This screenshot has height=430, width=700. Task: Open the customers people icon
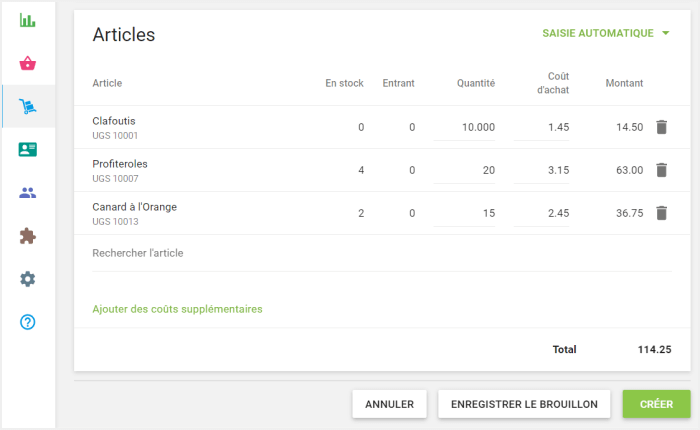tap(28, 193)
